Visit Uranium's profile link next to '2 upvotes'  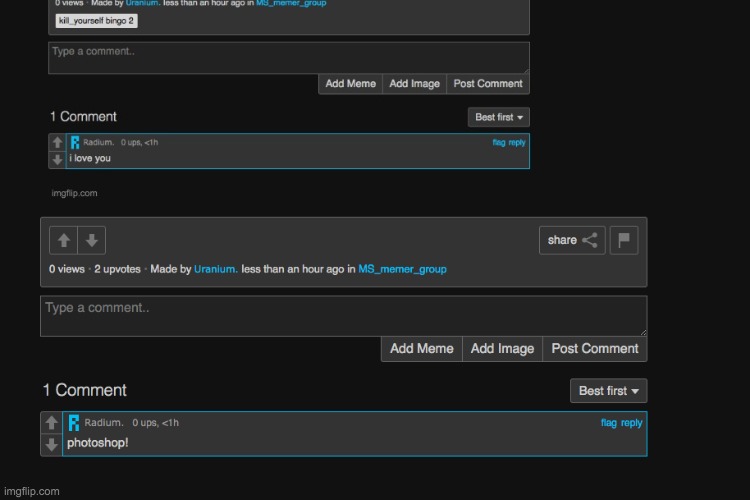coord(216,269)
